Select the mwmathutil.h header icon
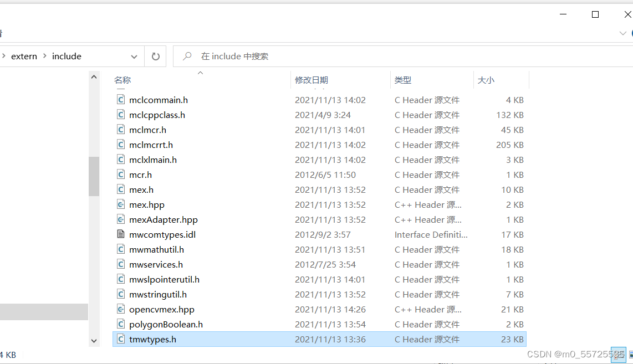The image size is (633, 364). click(121, 249)
